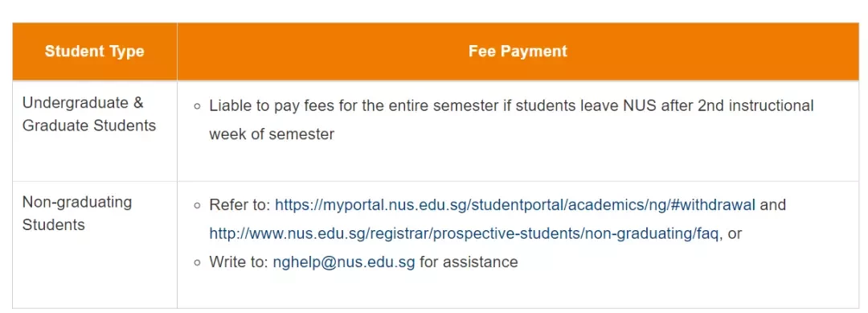
Task: Click the 'week of semester' text line
Action: (x=272, y=134)
